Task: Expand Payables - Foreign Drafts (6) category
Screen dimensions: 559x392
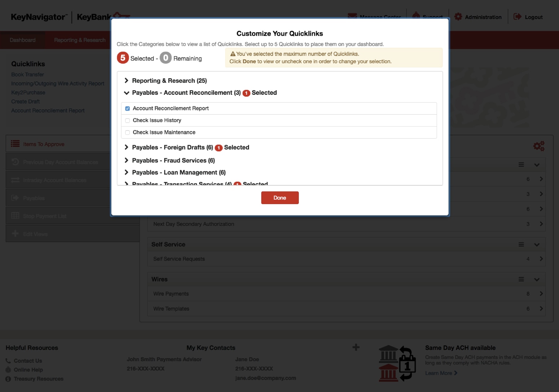Action: pos(169,147)
